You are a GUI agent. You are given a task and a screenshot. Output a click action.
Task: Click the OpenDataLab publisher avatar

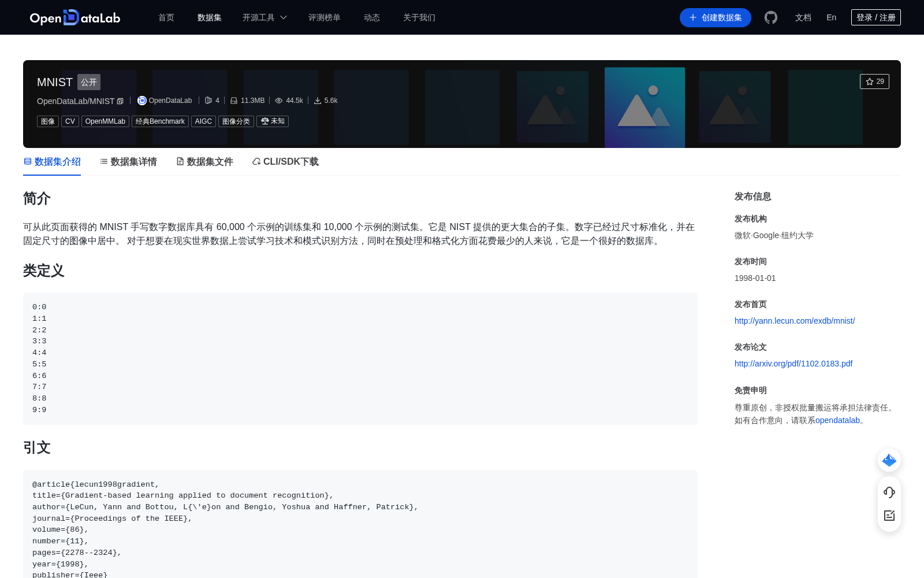[x=142, y=101]
